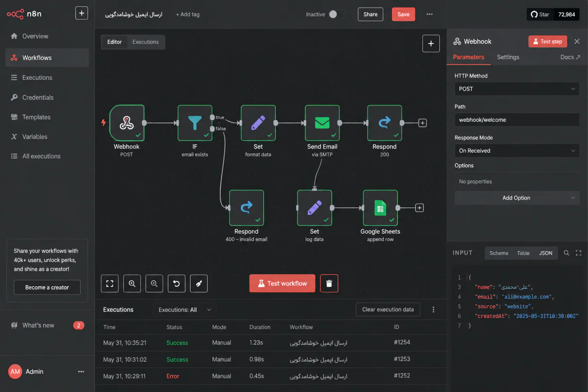Open the Executions: All filter dropdown
The image size is (588, 392).
[185, 310]
